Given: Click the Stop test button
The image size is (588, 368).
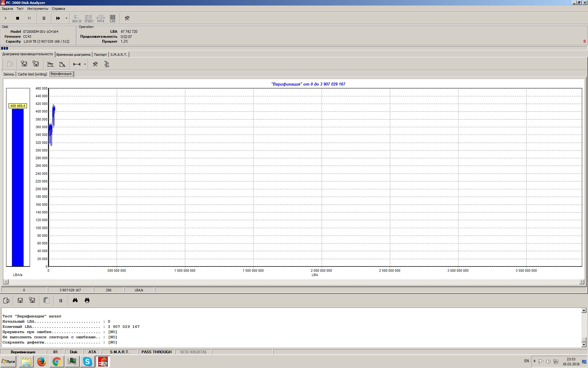Looking at the screenshot, I should point(17,18).
